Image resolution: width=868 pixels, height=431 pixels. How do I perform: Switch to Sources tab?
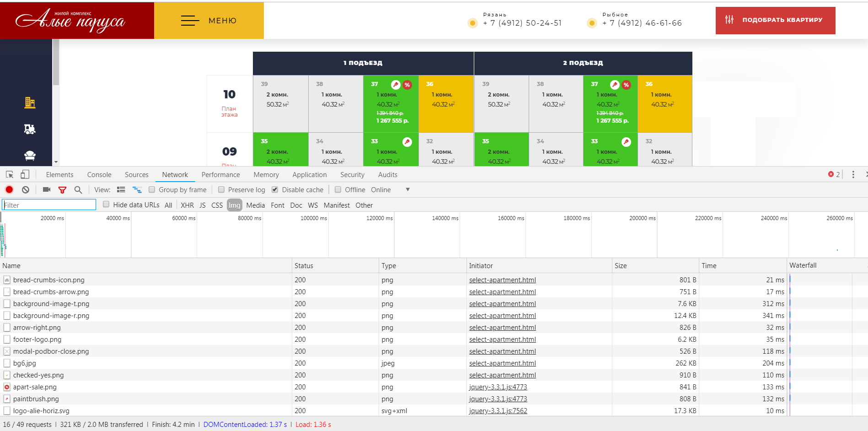tap(137, 174)
